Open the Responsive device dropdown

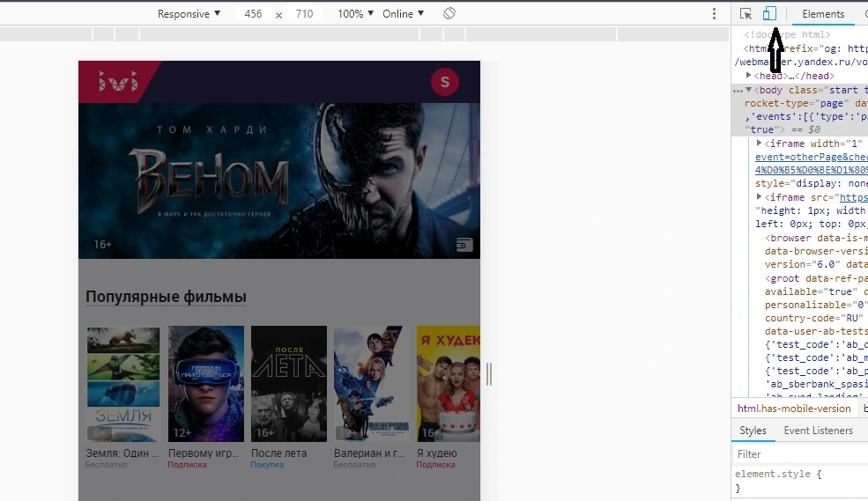point(189,14)
